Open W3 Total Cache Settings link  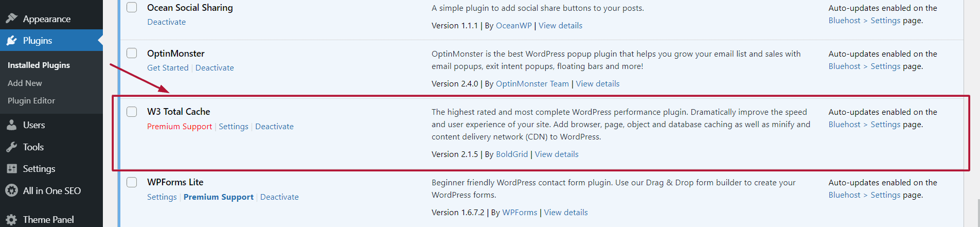(234, 127)
